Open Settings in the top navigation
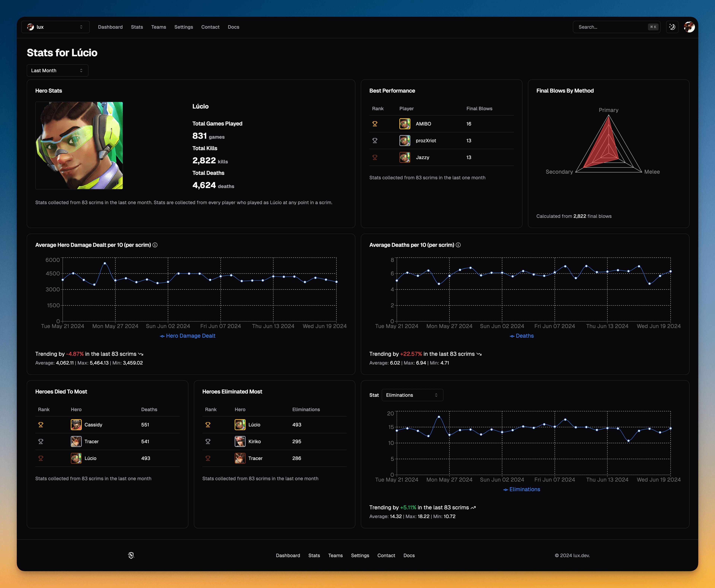This screenshot has height=588, width=715. coord(184,27)
